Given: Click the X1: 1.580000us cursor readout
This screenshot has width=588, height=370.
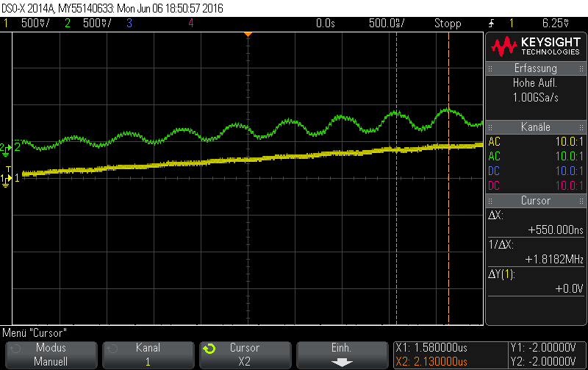Looking at the screenshot, I should point(431,348).
